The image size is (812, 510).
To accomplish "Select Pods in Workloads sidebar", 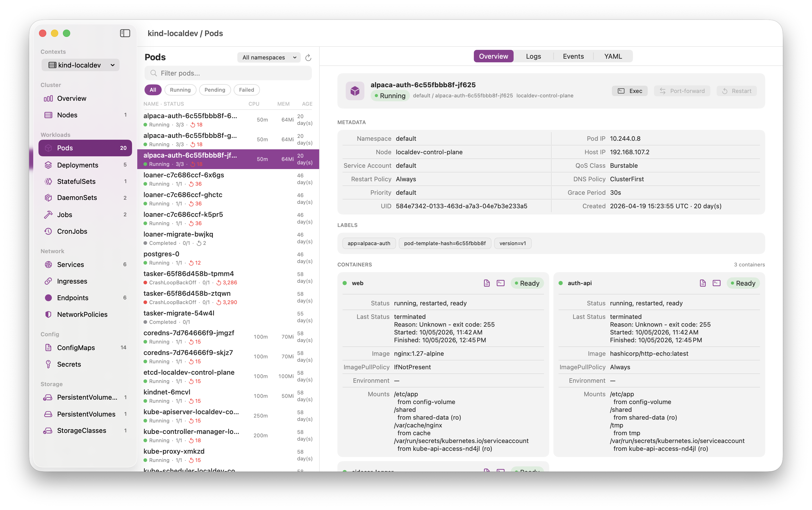I will point(85,148).
